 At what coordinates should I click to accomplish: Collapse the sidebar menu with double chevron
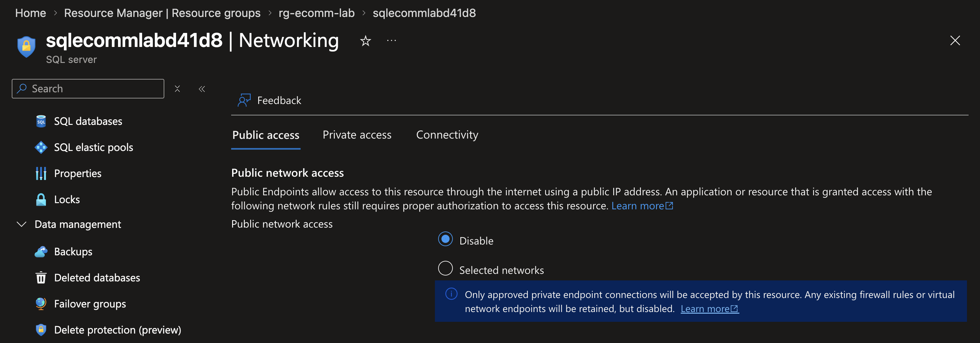[202, 89]
